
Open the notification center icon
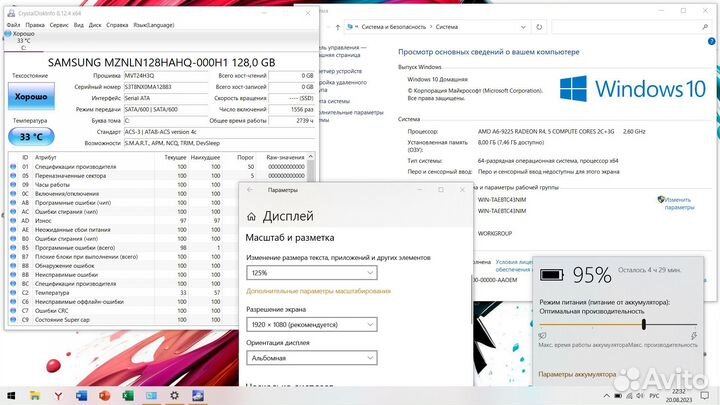click(x=704, y=395)
